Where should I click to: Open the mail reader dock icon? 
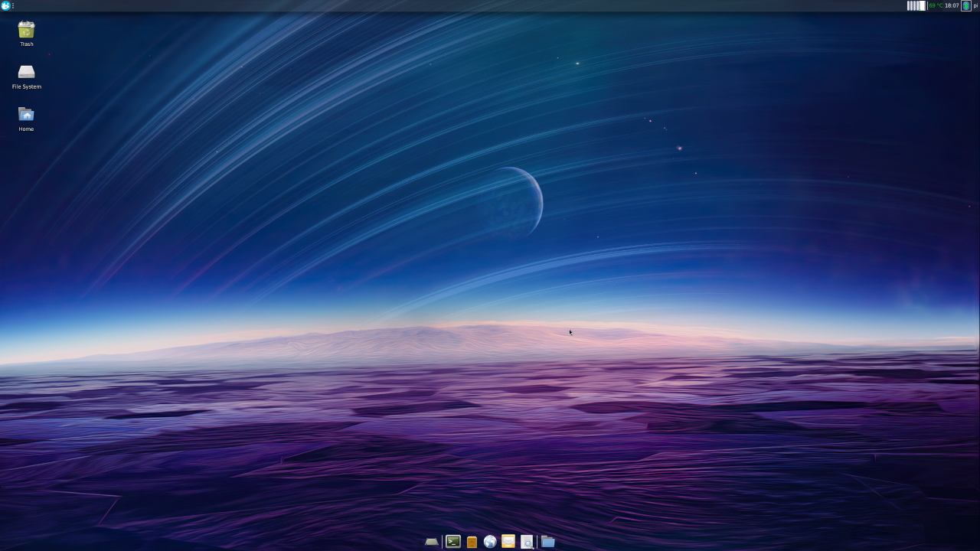coord(508,542)
